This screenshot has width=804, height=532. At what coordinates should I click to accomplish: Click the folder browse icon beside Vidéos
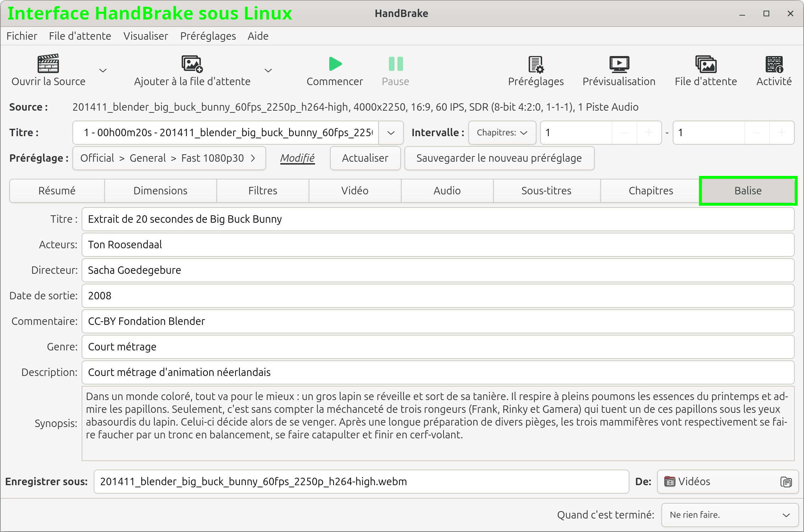click(x=786, y=482)
